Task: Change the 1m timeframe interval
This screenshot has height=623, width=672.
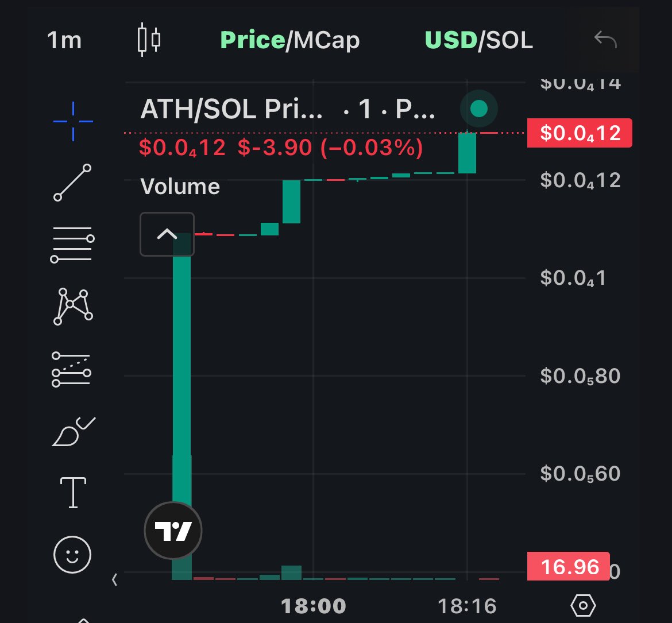Action: [x=64, y=40]
